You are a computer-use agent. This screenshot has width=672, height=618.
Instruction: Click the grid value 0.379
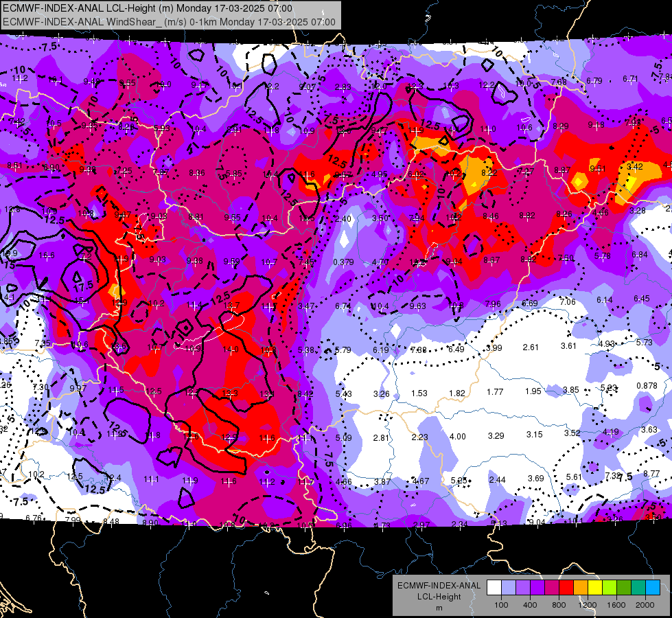click(344, 262)
